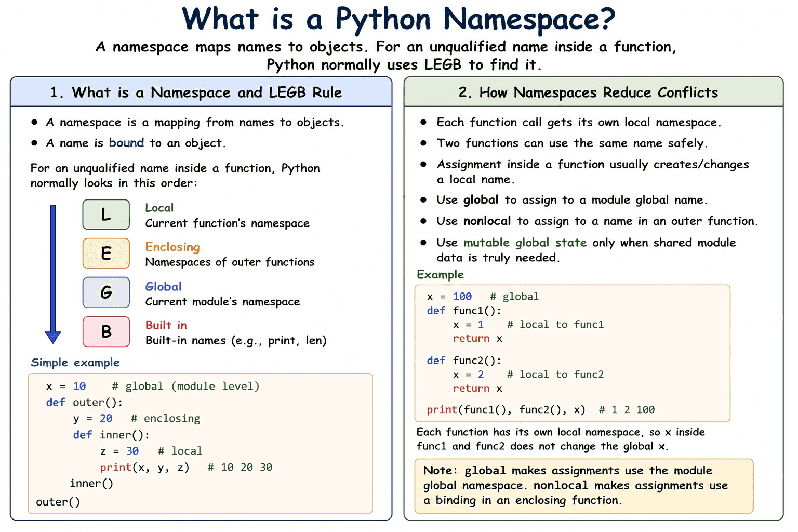Viewport: 798px width, 532px height.
Task: Click the blue word 'bound'
Action: coord(126,143)
